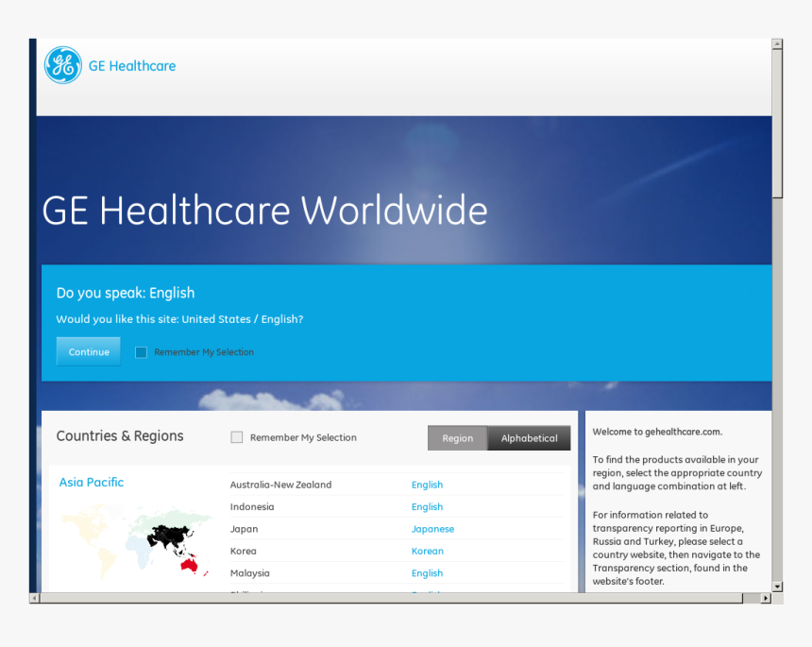Click the Japan country name

click(244, 529)
